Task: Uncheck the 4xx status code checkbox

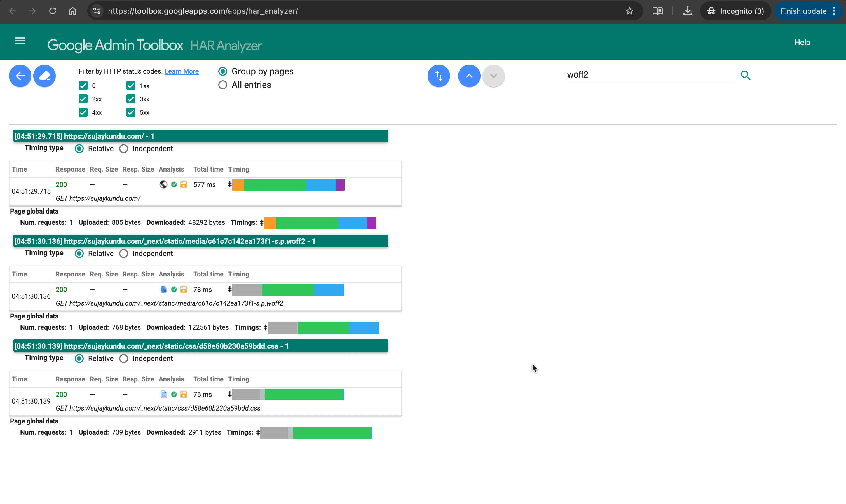Action: (x=83, y=112)
